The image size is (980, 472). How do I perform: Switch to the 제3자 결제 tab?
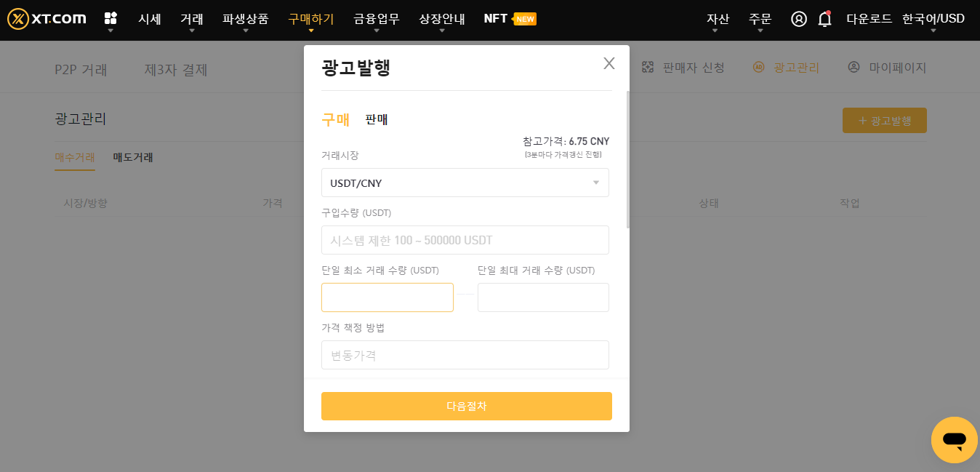[176, 70]
